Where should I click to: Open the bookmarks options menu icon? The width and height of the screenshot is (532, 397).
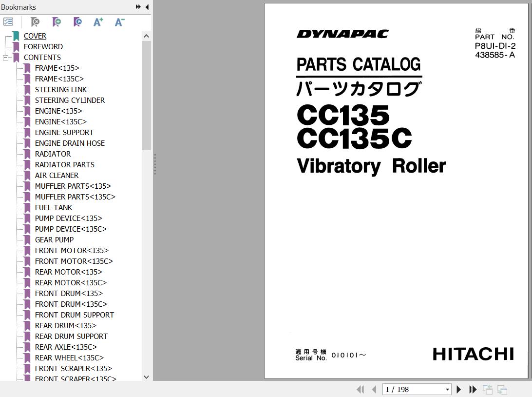[8, 22]
